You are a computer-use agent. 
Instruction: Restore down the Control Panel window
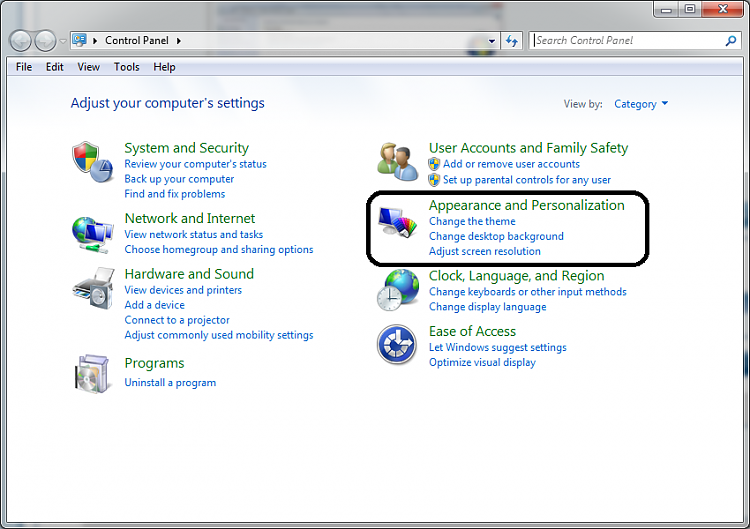(x=689, y=9)
